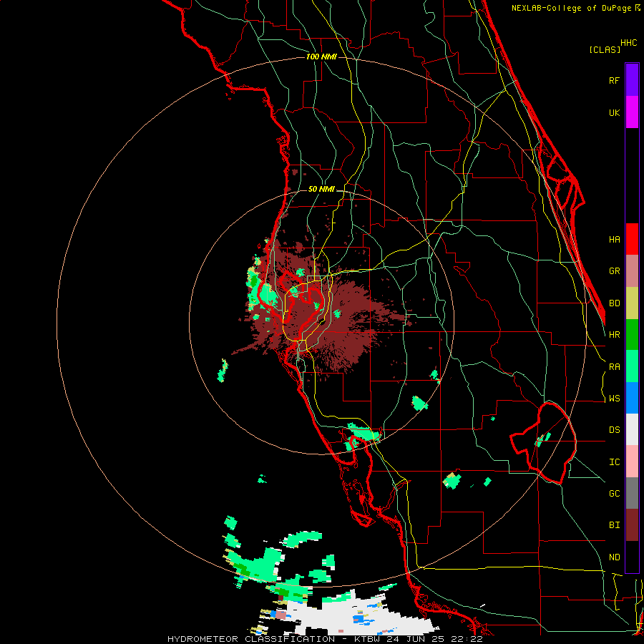Click the '100 NMI' range ring label
The width and height of the screenshot is (644, 644).
point(321,57)
